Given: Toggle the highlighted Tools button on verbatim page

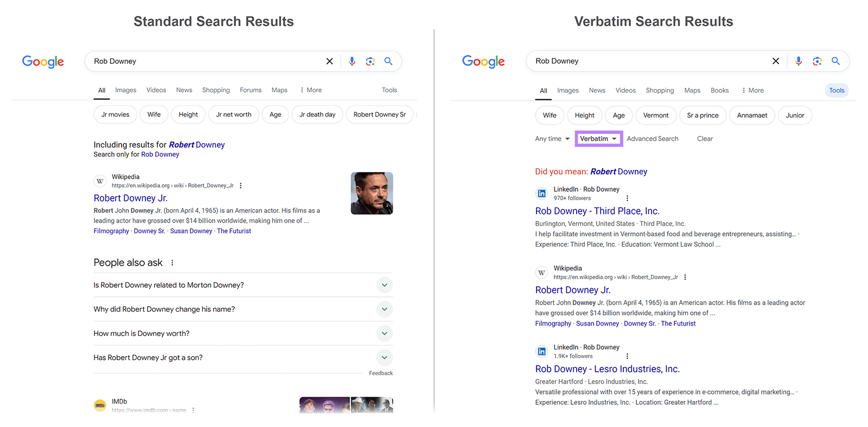Looking at the screenshot, I should tap(837, 90).
